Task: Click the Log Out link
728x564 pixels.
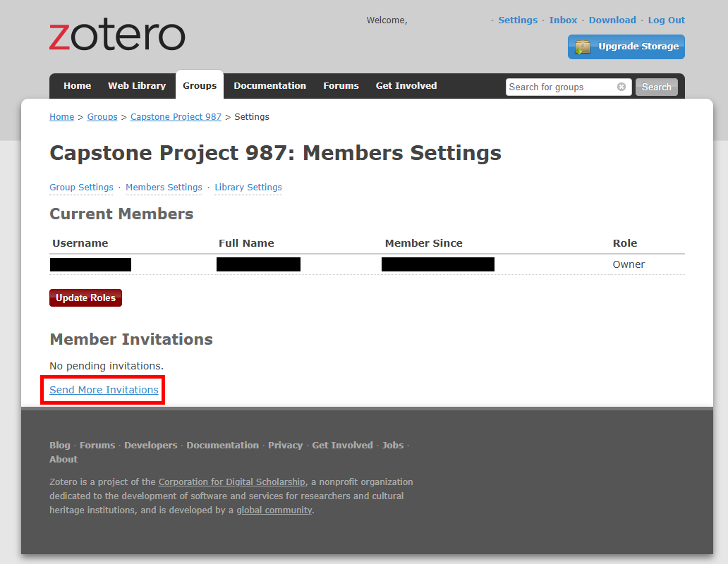Action: coord(666,20)
